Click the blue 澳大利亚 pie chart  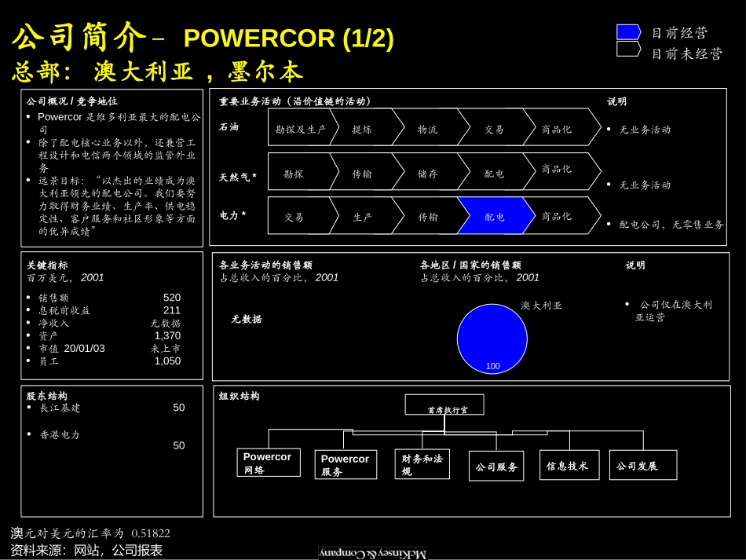point(492,339)
